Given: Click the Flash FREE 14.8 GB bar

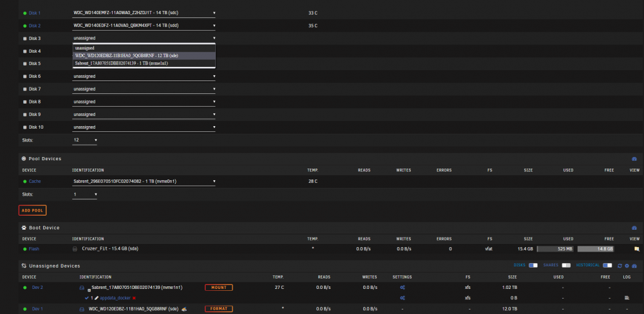Looking at the screenshot, I should [596, 249].
